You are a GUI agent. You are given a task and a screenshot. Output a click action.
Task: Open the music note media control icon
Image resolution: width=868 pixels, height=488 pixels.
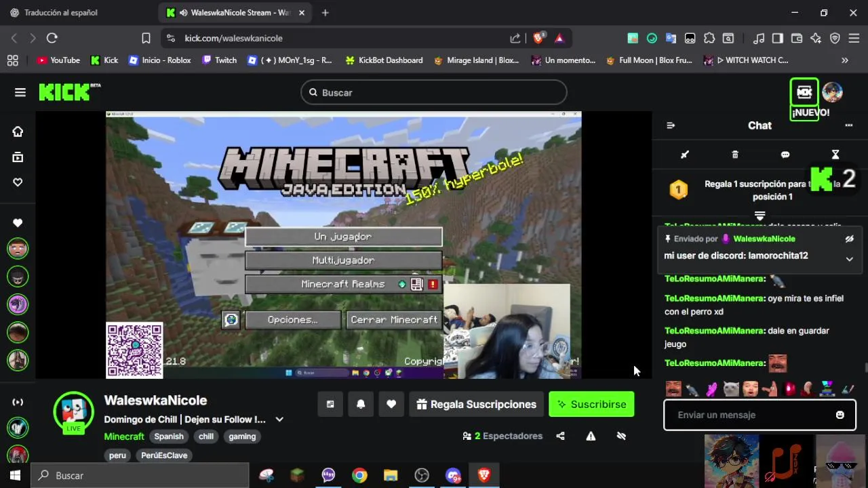click(759, 38)
